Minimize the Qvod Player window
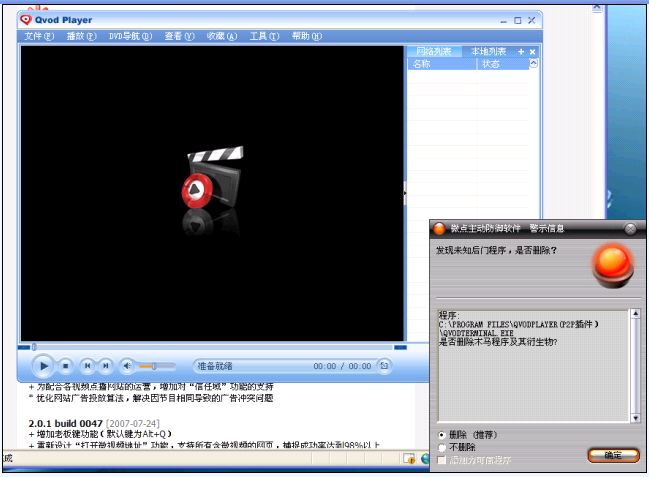Image resolution: width=649 pixels, height=477 pixels. tap(503, 21)
